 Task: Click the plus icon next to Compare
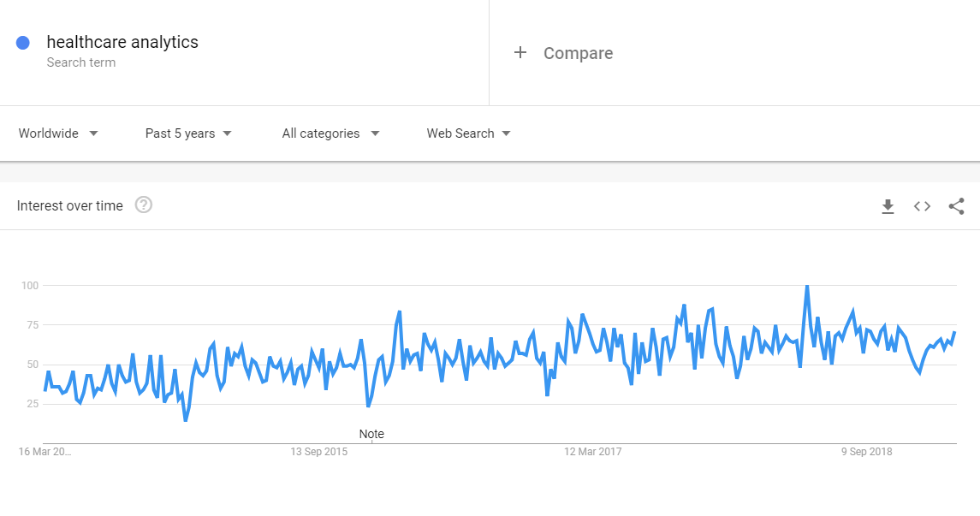point(520,52)
